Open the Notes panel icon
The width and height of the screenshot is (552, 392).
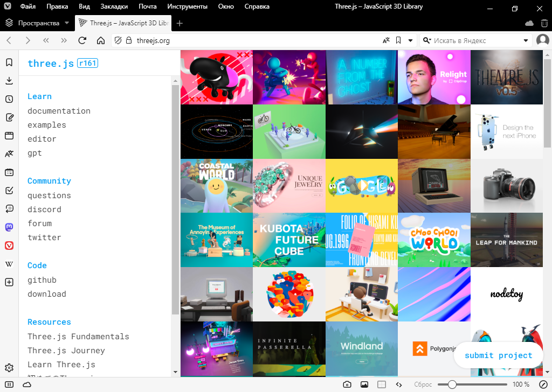pos(9,117)
